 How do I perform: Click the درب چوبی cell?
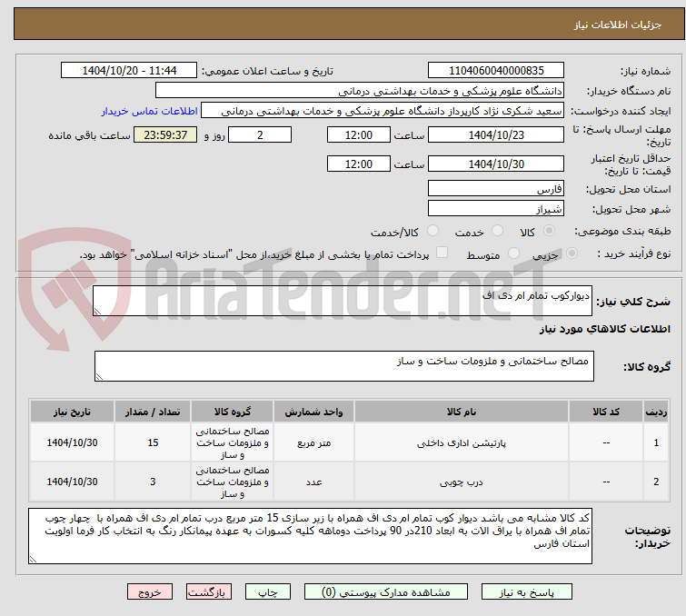click(x=462, y=482)
